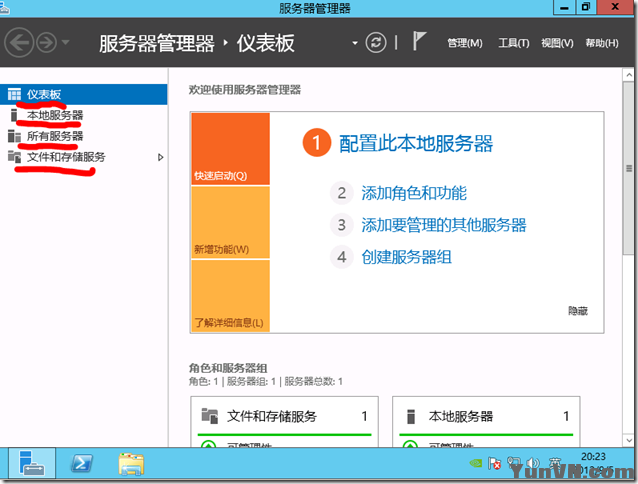Image resolution: width=638 pixels, height=484 pixels.
Task: Open the 新增功能(W) tile
Action: click(230, 222)
